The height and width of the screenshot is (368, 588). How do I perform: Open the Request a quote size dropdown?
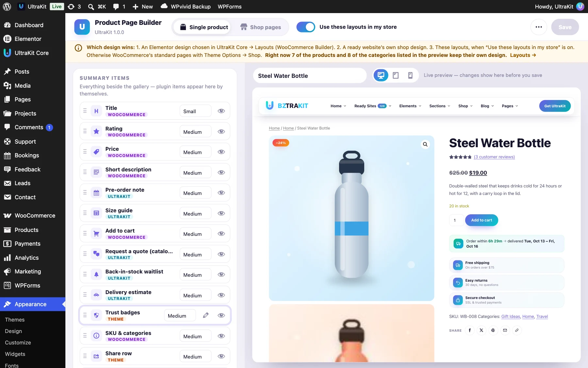[x=195, y=254]
